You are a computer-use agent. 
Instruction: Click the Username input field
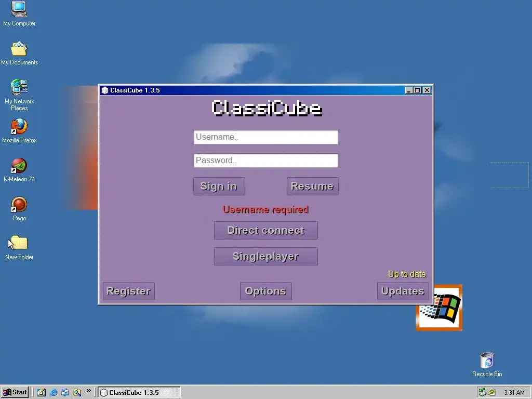[265, 137]
